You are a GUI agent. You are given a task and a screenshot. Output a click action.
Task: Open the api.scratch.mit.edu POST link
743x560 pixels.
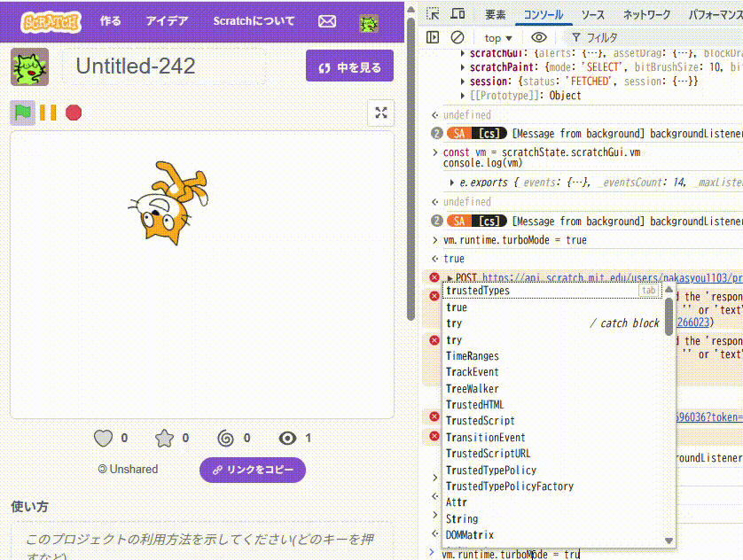point(612,278)
